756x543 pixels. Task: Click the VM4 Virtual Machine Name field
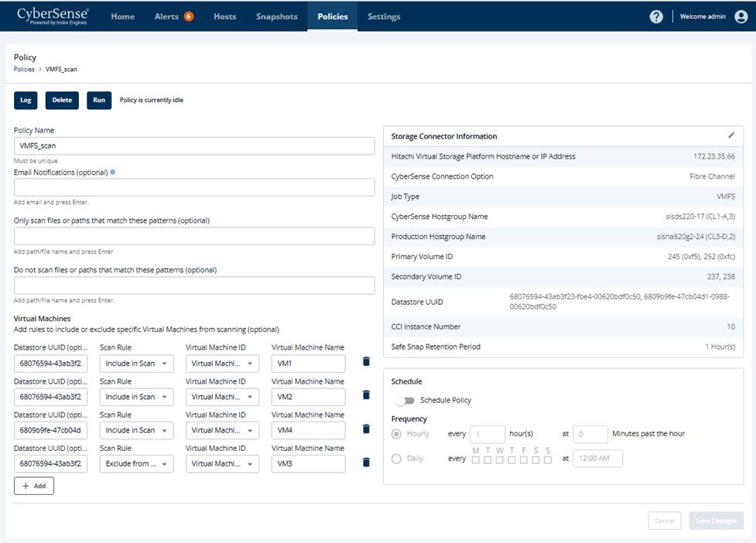pyautogui.click(x=308, y=430)
